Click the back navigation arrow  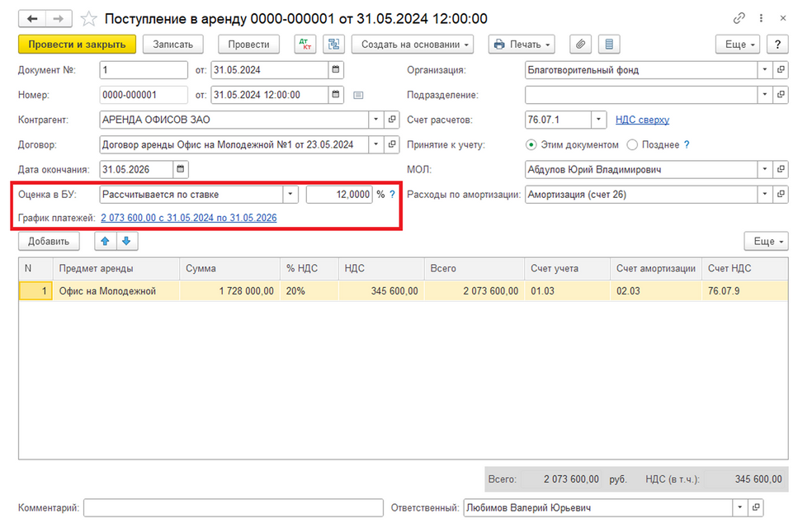[33, 18]
